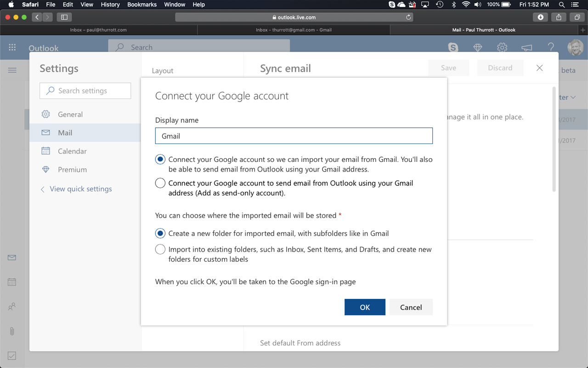Open the settings gear in Outlook header

pos(502,47)
